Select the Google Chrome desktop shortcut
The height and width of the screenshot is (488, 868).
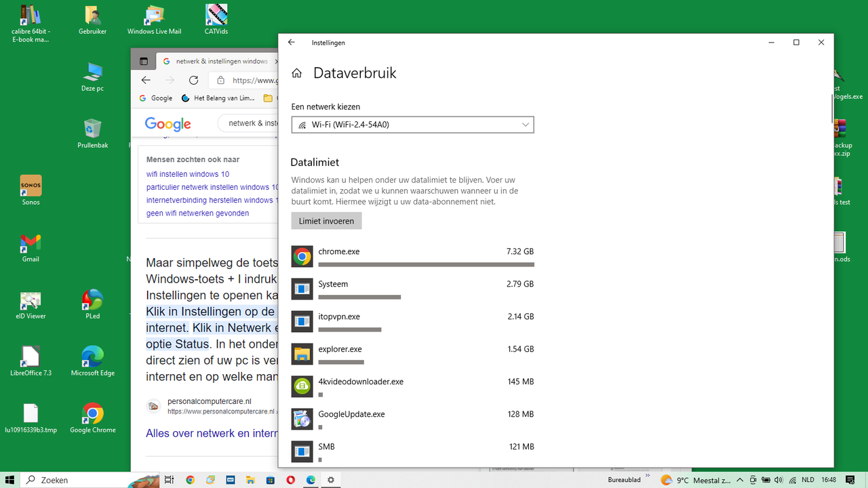[x=92, y=419]
